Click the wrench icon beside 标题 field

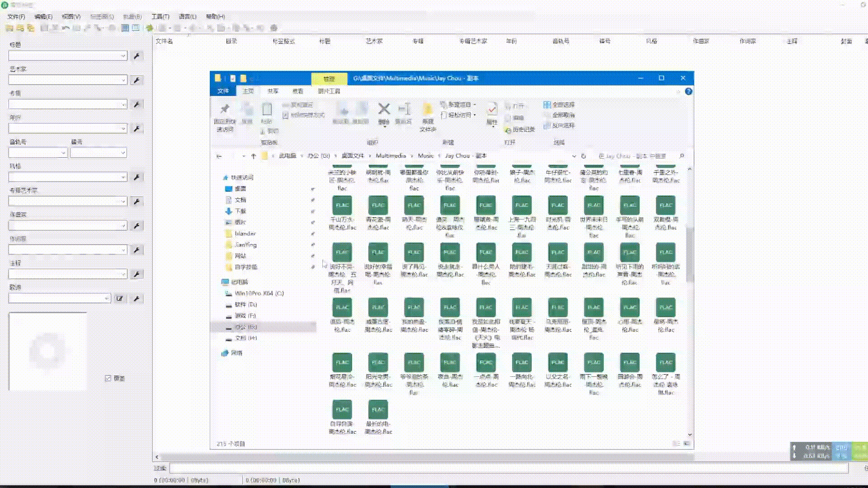[137, 56]
